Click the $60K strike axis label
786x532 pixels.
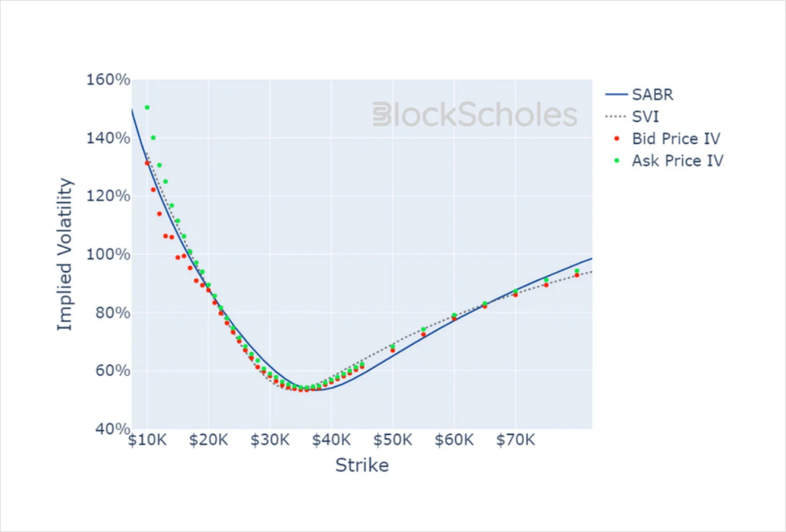point(454,440)
